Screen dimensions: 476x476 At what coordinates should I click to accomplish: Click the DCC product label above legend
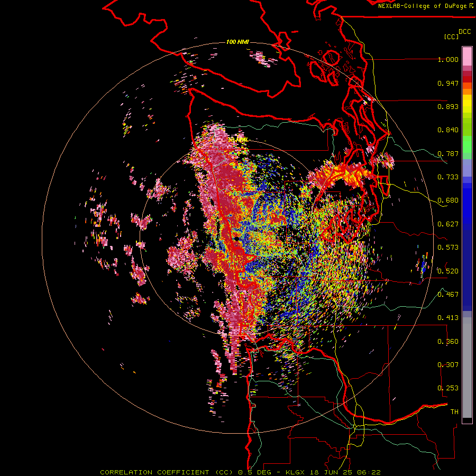click(x=464, y=32)
